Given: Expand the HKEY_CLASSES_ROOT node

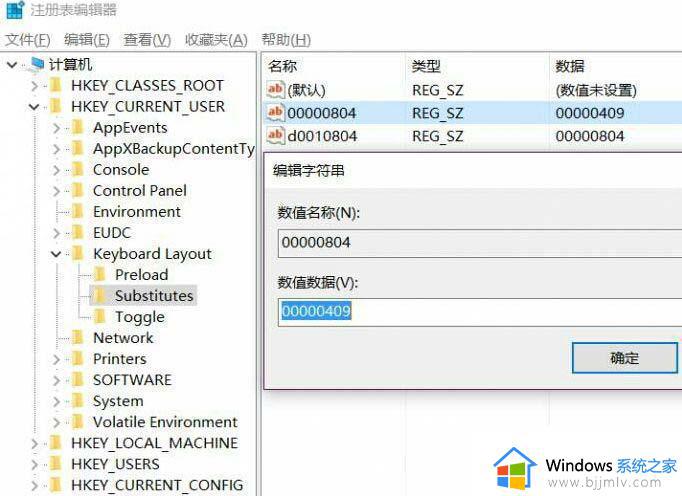Looking at the screenshot, I should 34,86.
